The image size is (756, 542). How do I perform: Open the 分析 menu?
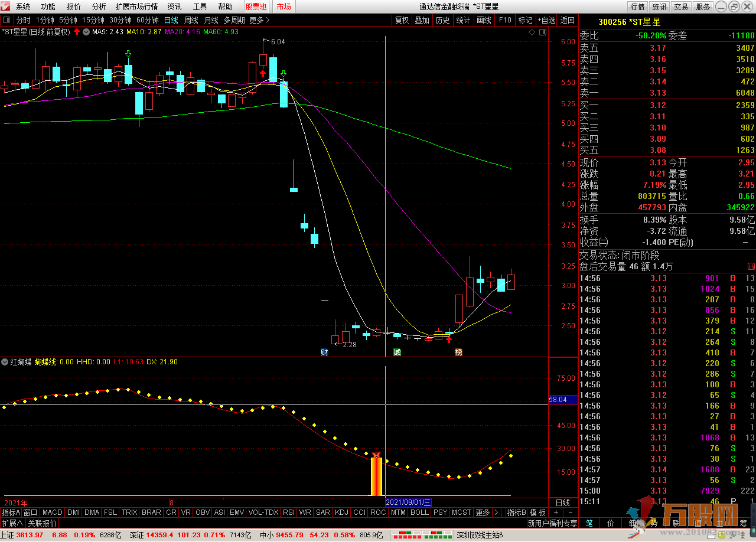pyautogui.click(x=99, y=6)
